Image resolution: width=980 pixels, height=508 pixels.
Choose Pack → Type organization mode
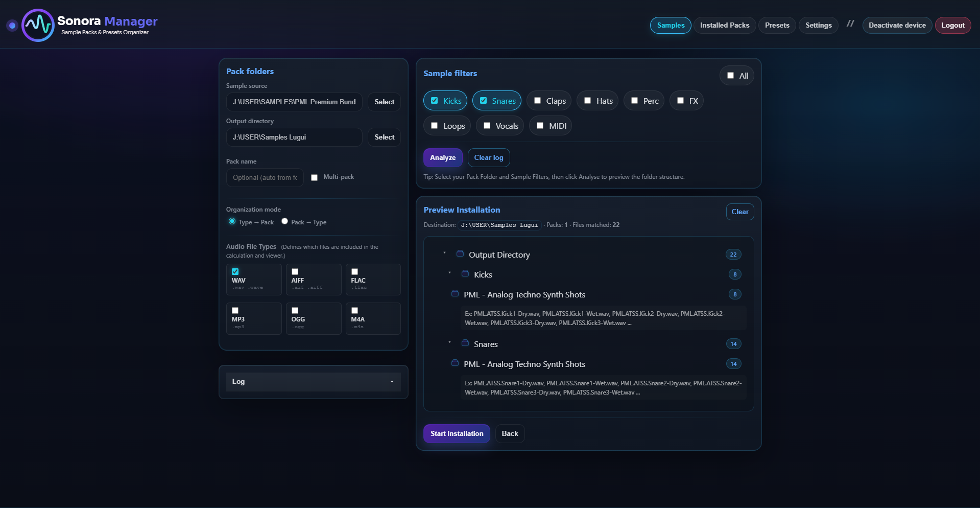[285, 221]
